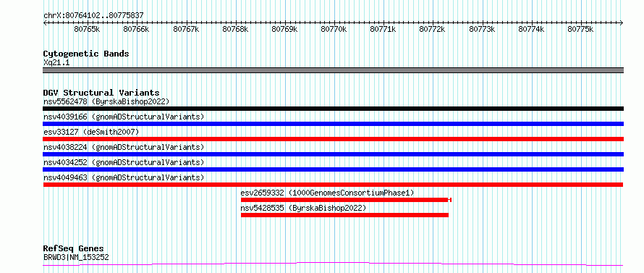
Task: Select the red nsv4049463 variant bar
Action: click(x=334, y=185)
